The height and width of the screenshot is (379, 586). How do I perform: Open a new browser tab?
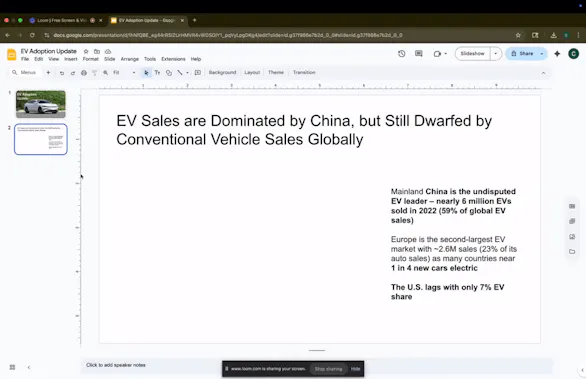pos(194,20)
